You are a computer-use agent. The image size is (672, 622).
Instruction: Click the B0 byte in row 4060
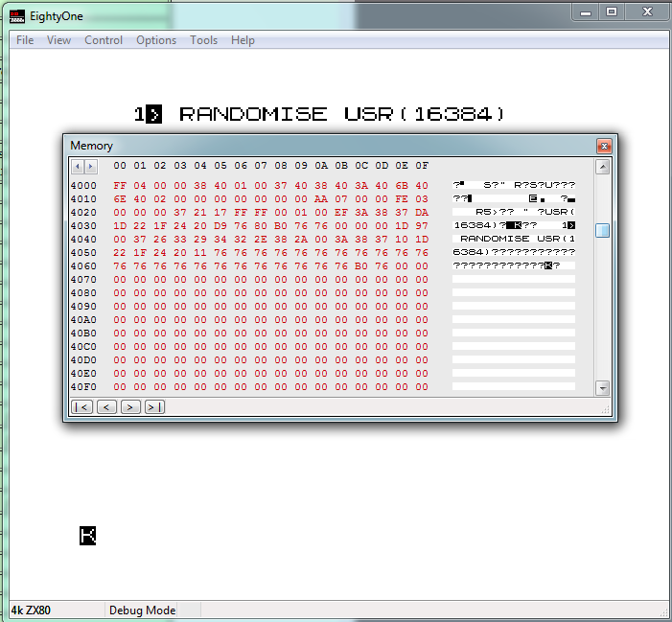361,266
